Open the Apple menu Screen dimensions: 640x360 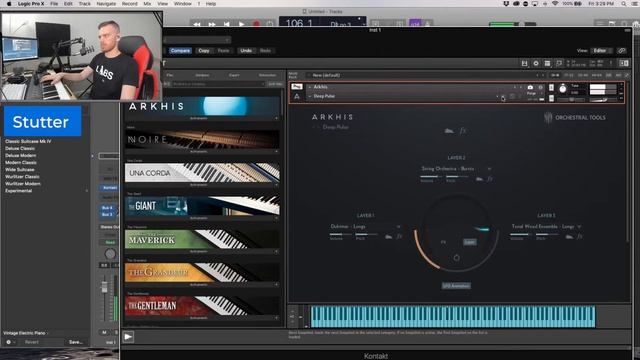click(x=9, y=4)
